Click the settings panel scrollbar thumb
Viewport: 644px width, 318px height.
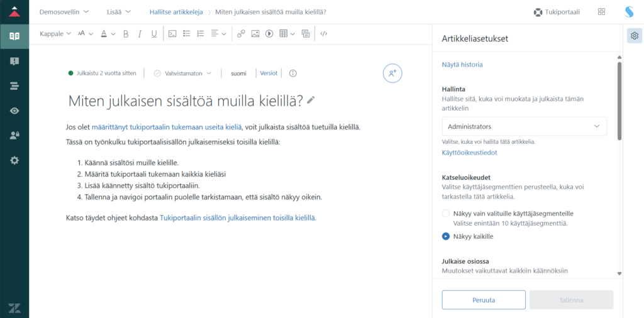pos(619,101)
